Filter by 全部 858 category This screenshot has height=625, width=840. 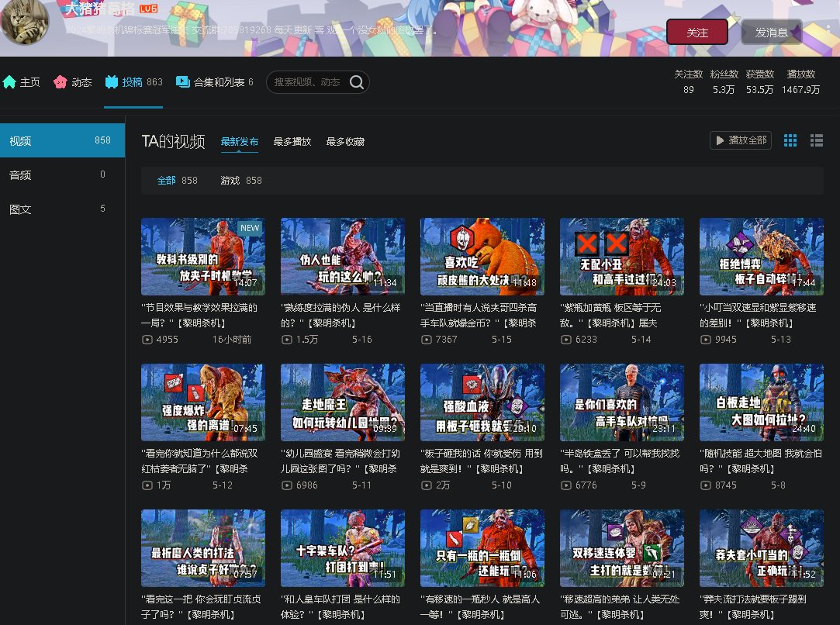point(178,181)
